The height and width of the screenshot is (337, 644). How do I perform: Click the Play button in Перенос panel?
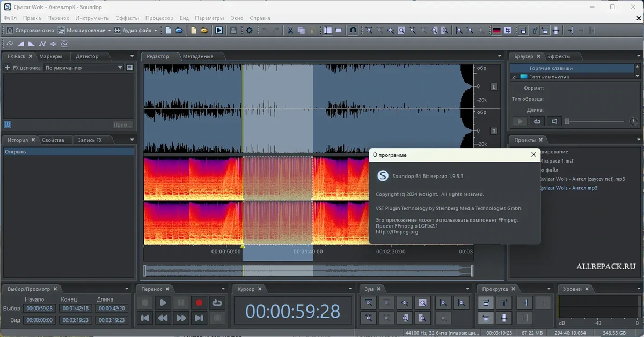pyautogui.click(x=163, y=303)
